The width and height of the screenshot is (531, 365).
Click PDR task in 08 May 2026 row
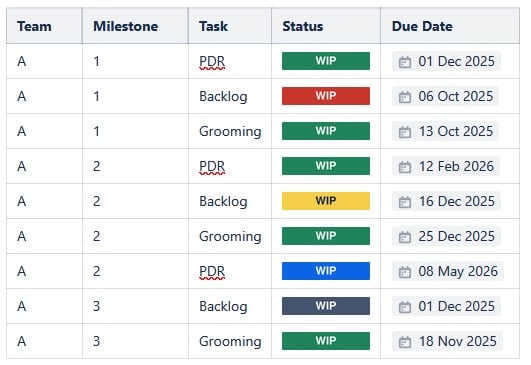212,271
